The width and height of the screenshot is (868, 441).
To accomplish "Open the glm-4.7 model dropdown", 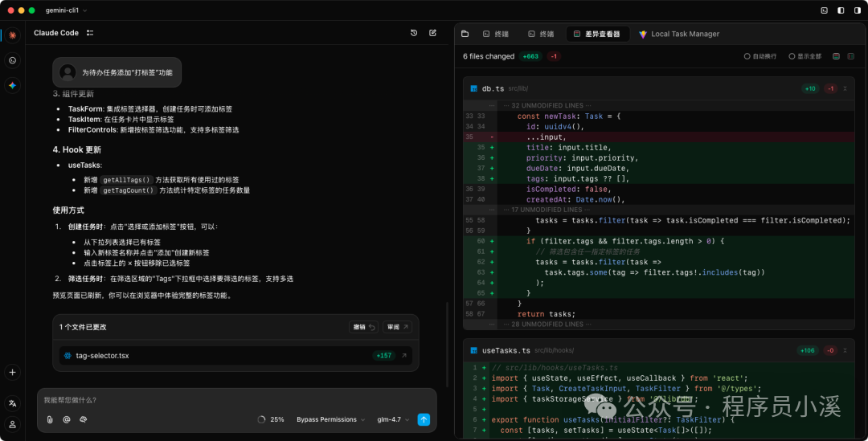I will [x=393, y=419].
